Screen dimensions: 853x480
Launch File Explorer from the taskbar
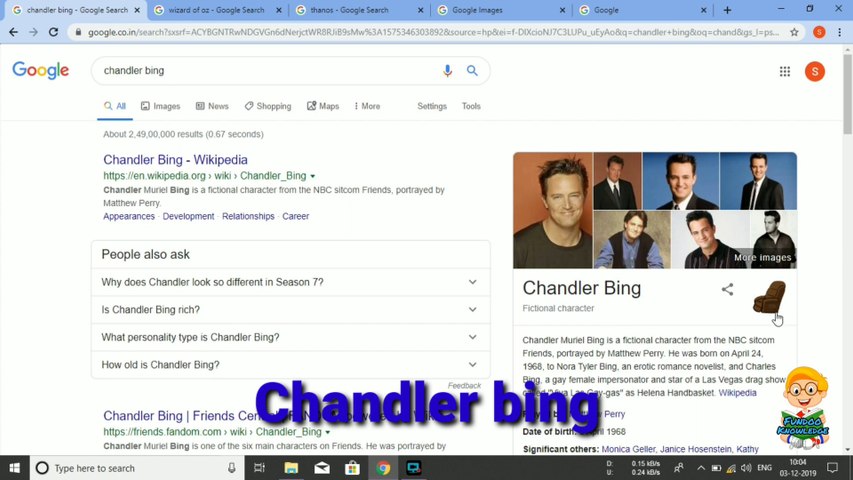pos(291,468)
